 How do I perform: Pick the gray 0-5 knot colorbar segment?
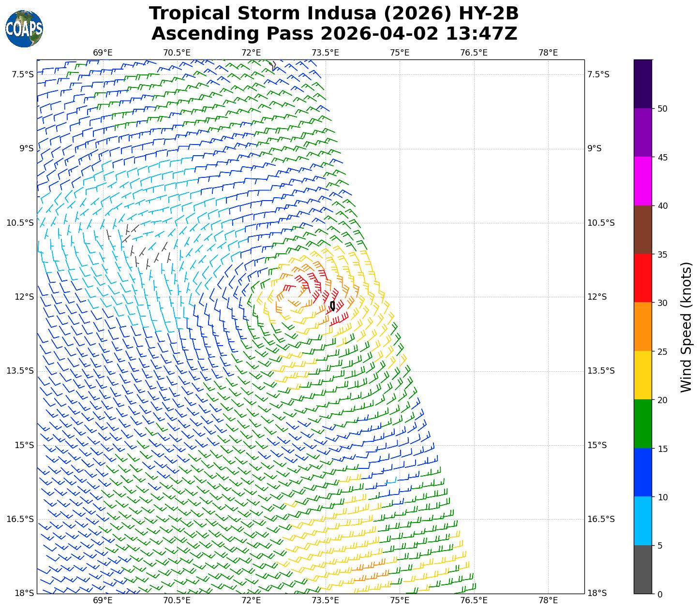(643, 569)
